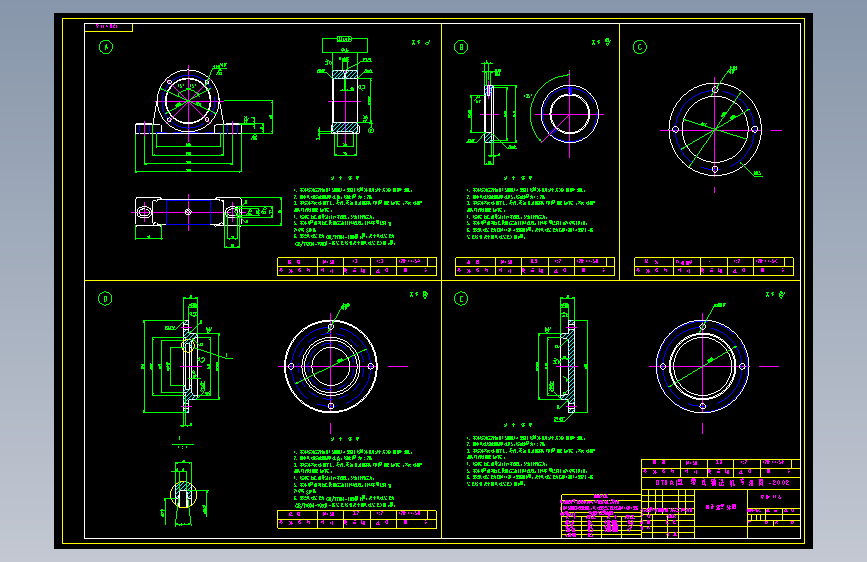Click the bottom bolt hole on the bottom-right panel's flange
The image size is (867, 562).
point(703,406)
